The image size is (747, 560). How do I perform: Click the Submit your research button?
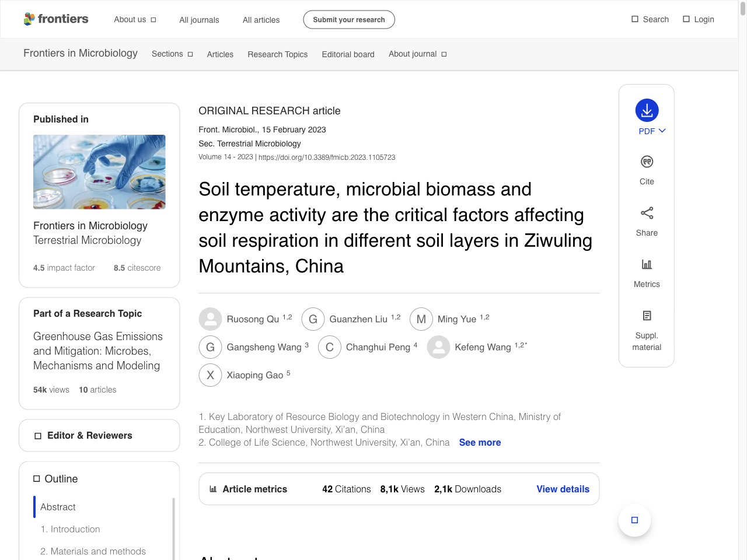click(348, 19)
